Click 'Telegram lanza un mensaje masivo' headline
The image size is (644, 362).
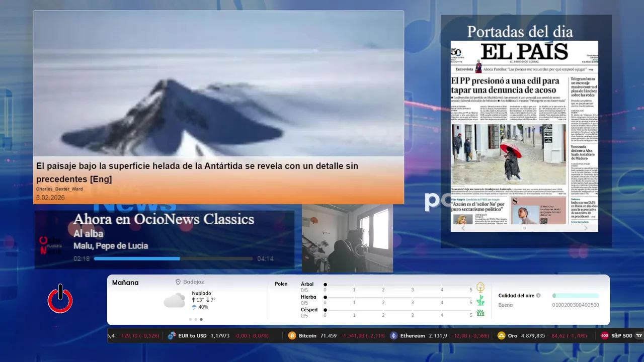pyautogui.click(x=584, y=86)
